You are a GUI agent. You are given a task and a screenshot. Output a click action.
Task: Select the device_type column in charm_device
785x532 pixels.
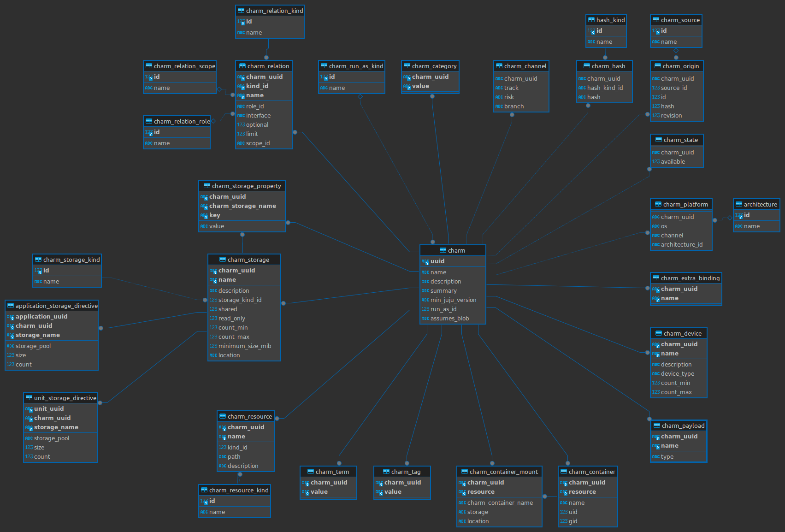coord(677,374)
